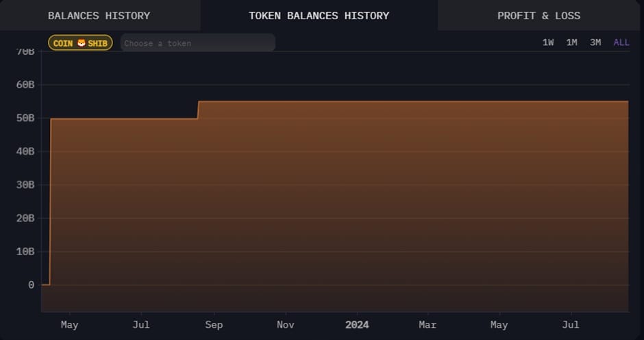Choose the 3M time range
Screen dimensions: 644x340
[x=595, y=42]
